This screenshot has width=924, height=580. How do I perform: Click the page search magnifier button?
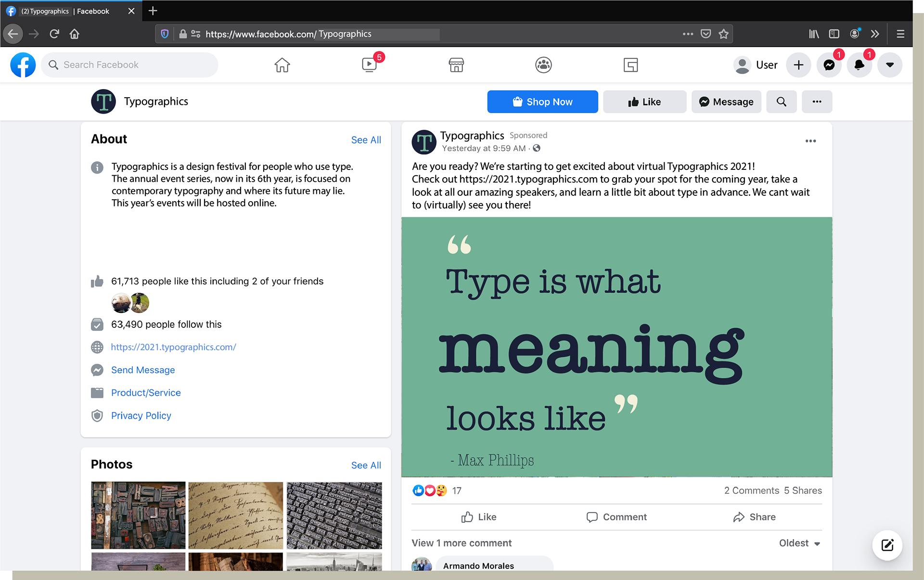[781, 102]
